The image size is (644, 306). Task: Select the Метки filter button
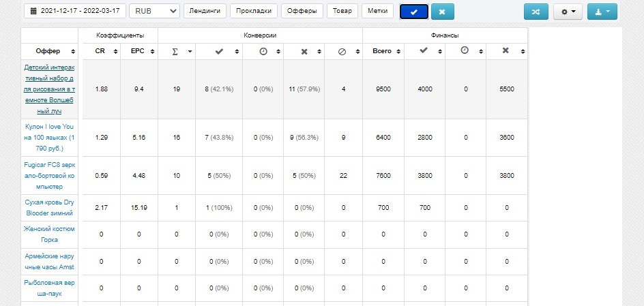[x=377, y=11]
